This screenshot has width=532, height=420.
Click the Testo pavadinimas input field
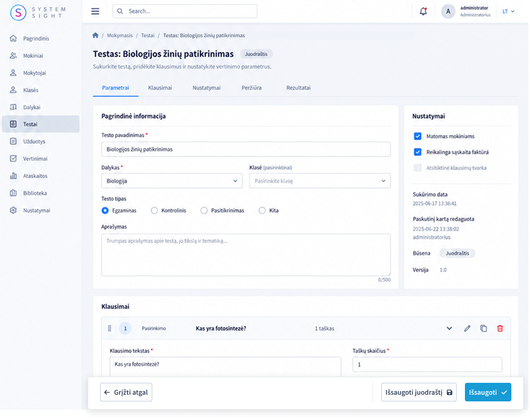click(x=246, y=149)
